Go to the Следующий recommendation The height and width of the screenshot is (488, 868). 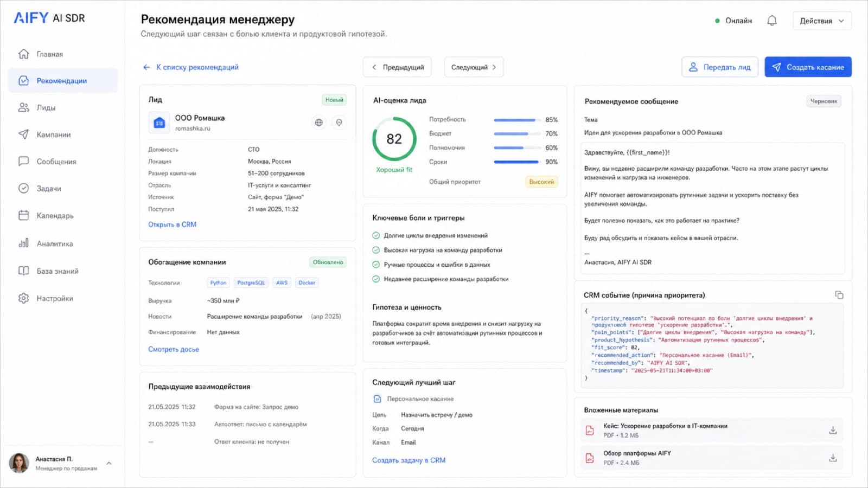coord(474,67)
